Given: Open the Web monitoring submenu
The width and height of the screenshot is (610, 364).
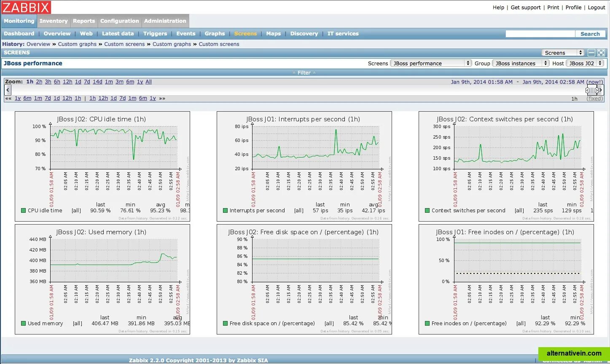Looking at the screenshot, I should point(86,34).
